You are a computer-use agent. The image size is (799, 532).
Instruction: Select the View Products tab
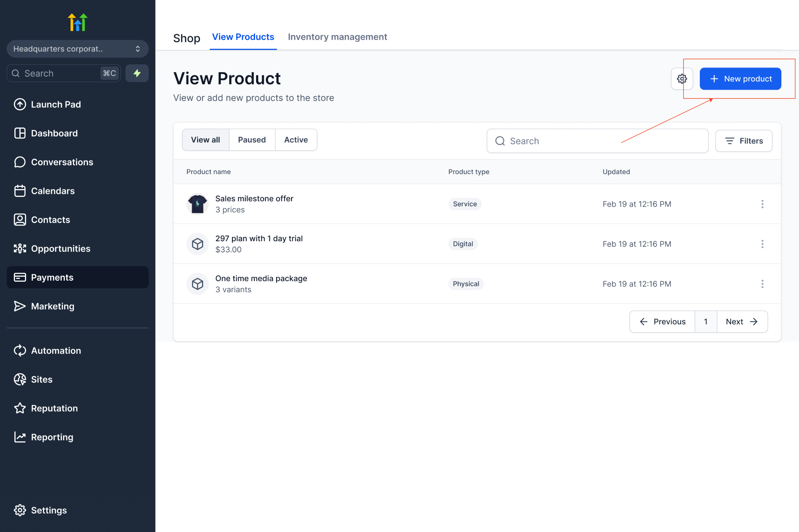pyautogui.click(x=243, y=37)
